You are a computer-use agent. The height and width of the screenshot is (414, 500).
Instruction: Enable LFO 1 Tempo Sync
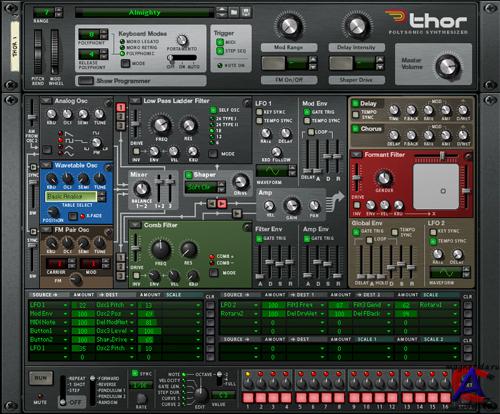pyautogui.click(x=259, y=120)
